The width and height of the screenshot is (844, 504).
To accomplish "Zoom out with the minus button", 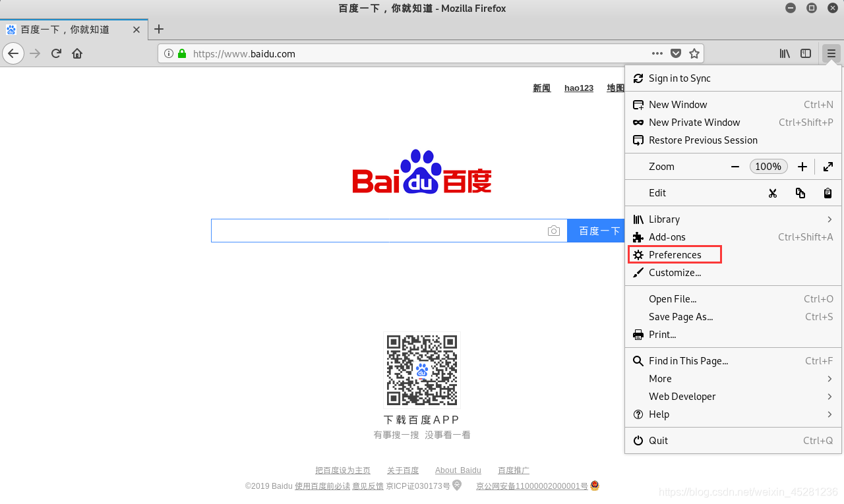I will point(735,167).
